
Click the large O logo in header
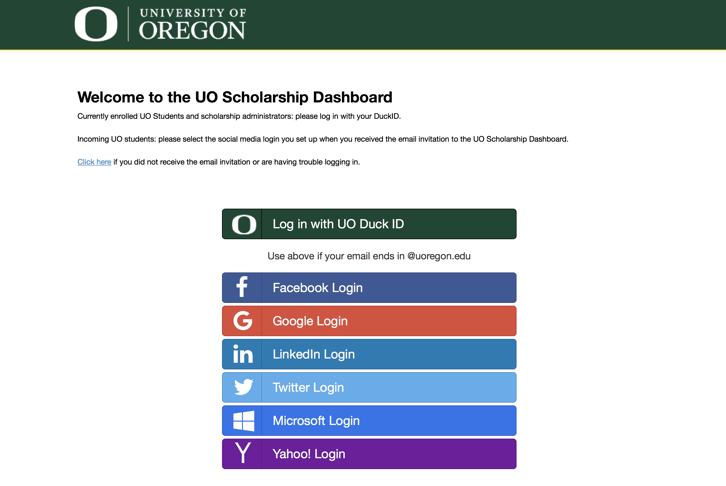click(96, 24)
